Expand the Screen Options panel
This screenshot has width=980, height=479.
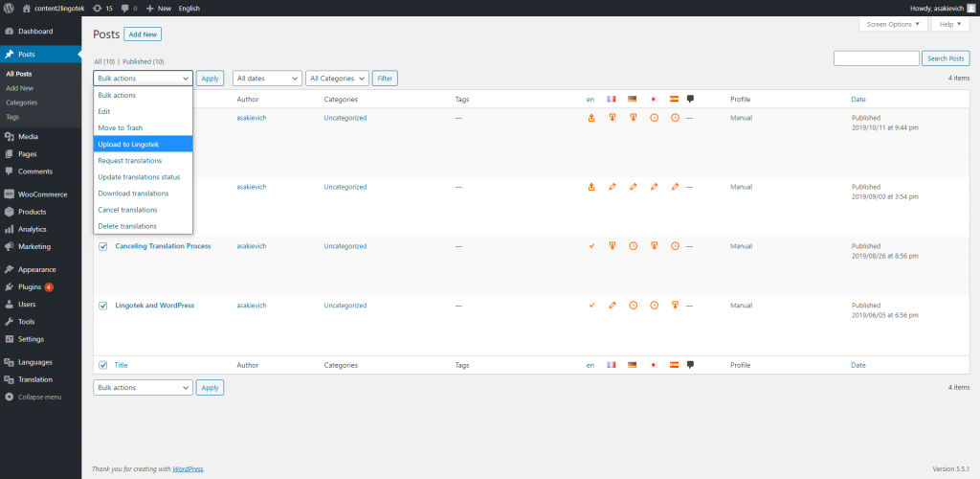894,24
